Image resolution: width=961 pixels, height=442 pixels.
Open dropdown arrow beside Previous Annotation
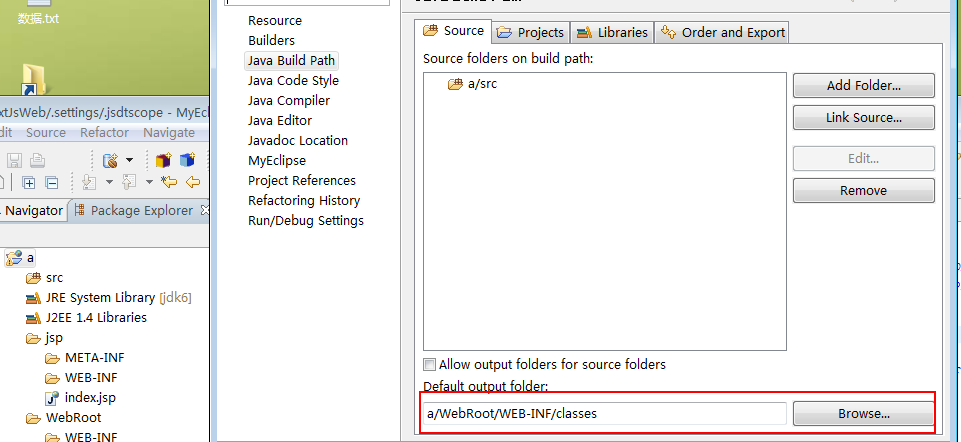click(149, 182)
